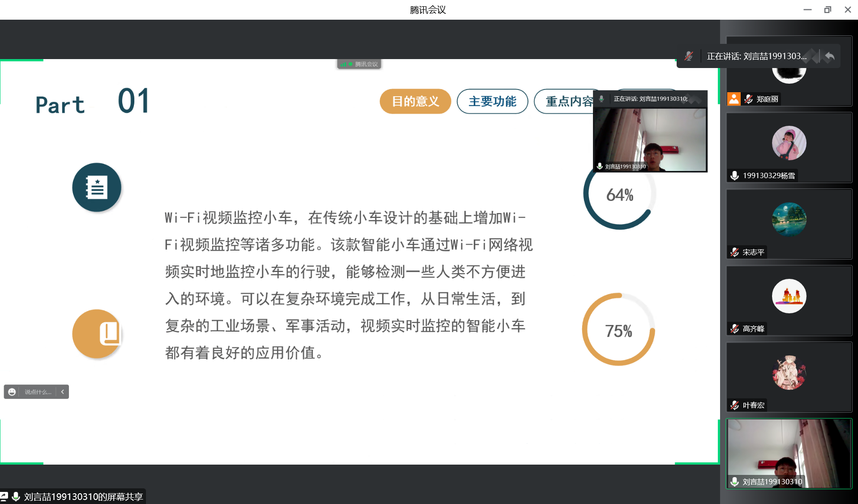Collapse the chat bar with the left chevron
858x504 pixels.
[63, 392]
